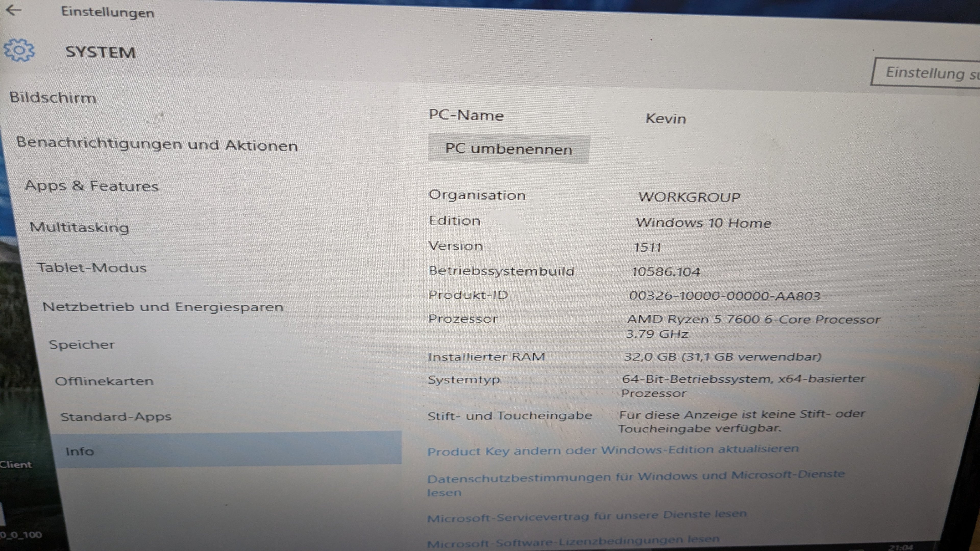
Task: Open Standard-Apps settings
Action: [116, 416]
